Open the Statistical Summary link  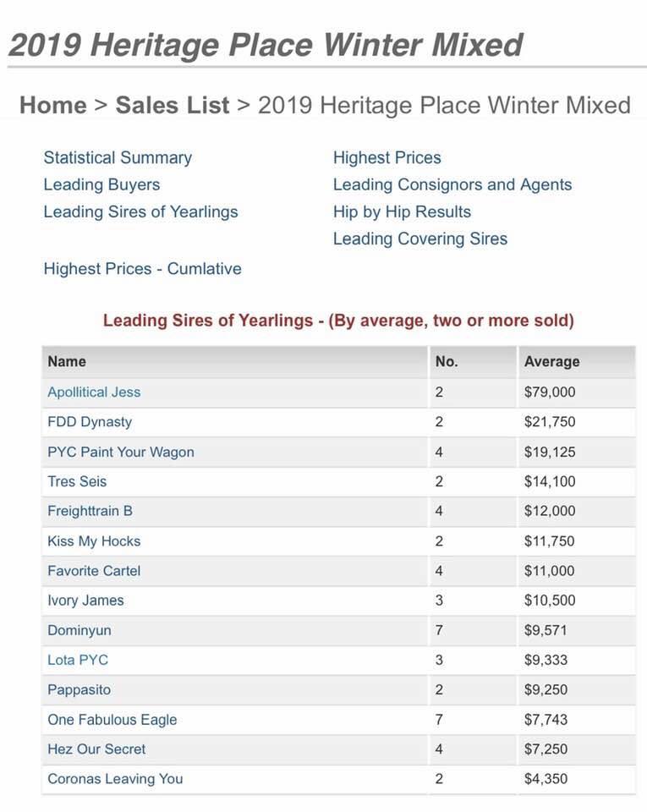pos(118,157)
